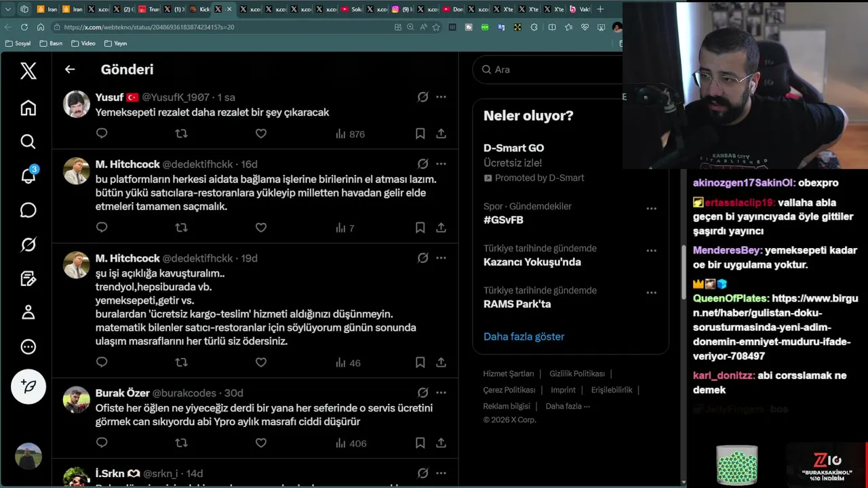Like Yusuf's Yemeksepeti rezalet post
The height and width of the screenshot is (488, 868).
[261, 134]
